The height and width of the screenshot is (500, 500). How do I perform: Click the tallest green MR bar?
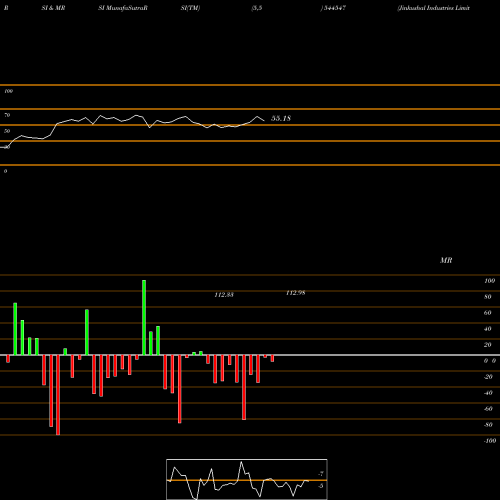pos(144,318)
